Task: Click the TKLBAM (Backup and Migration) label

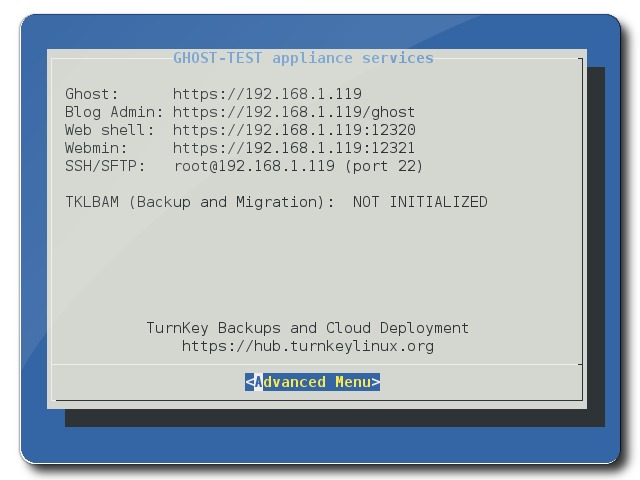Action: [200, 202]
